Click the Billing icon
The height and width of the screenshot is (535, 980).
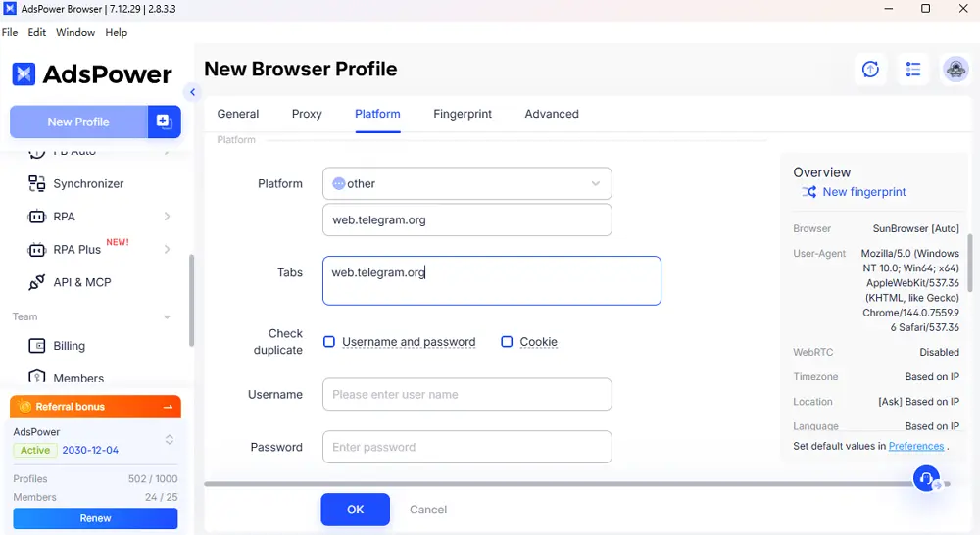pos(37,346)
